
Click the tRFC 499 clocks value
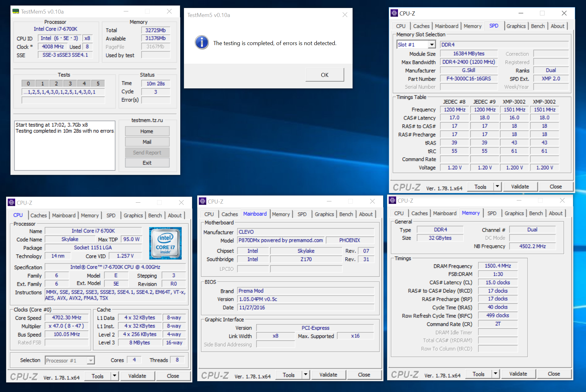pyautogui.click(x=498, y=315)
